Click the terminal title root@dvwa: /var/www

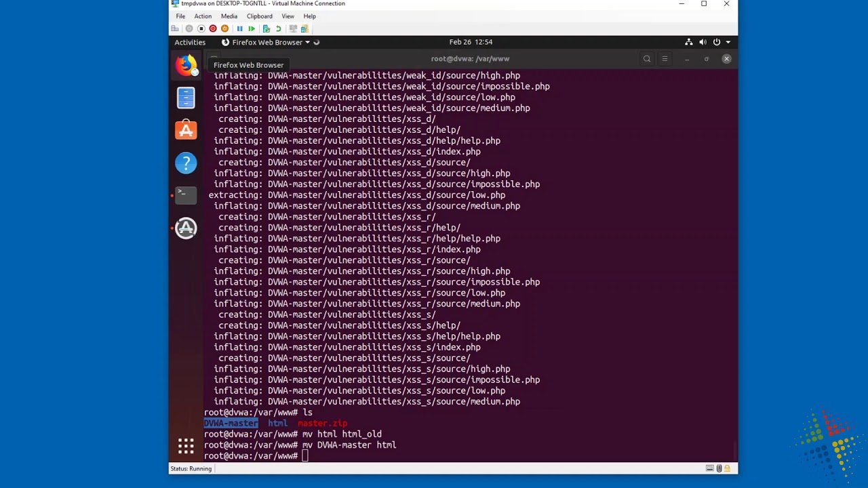click(470, 59)
